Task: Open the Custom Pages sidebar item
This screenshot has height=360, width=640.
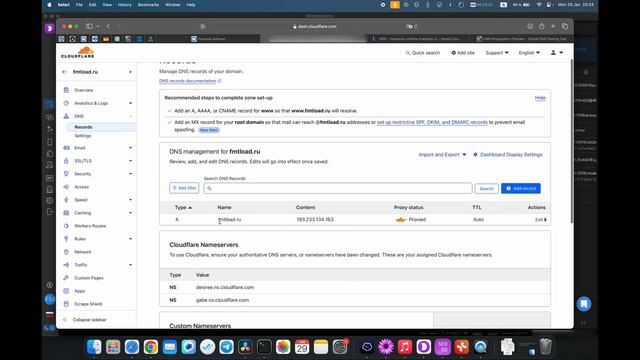Action: 89,278
